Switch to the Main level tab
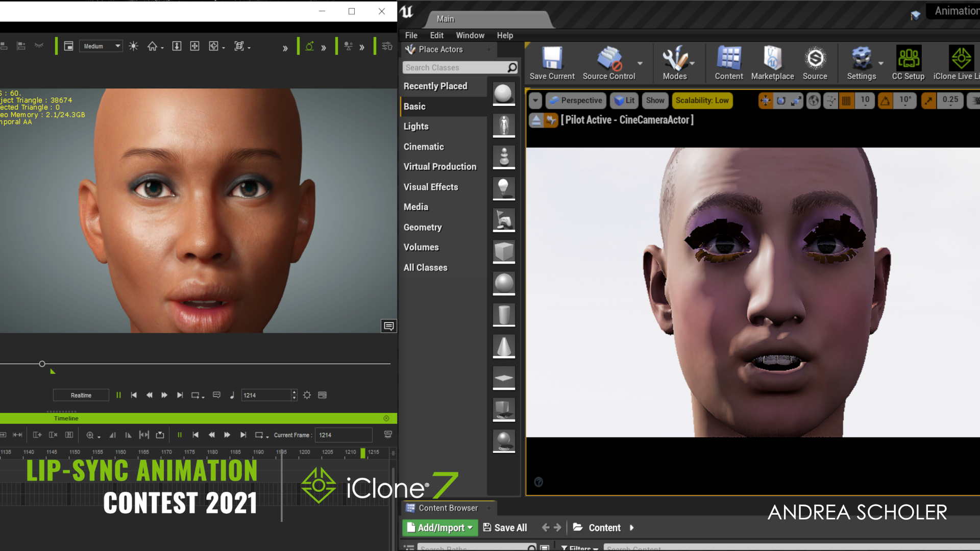 pos(446,19)
